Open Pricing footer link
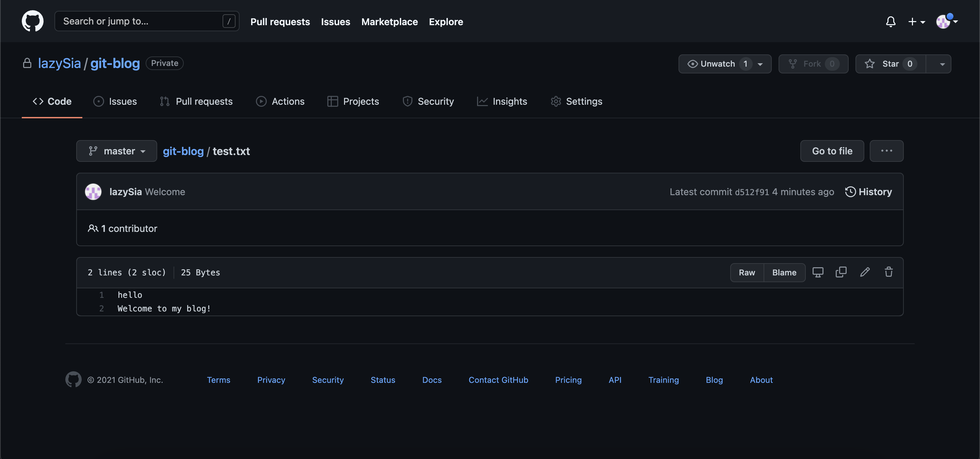Image resolution: width=980 pixels, height=459 pixels. [568, 380]
